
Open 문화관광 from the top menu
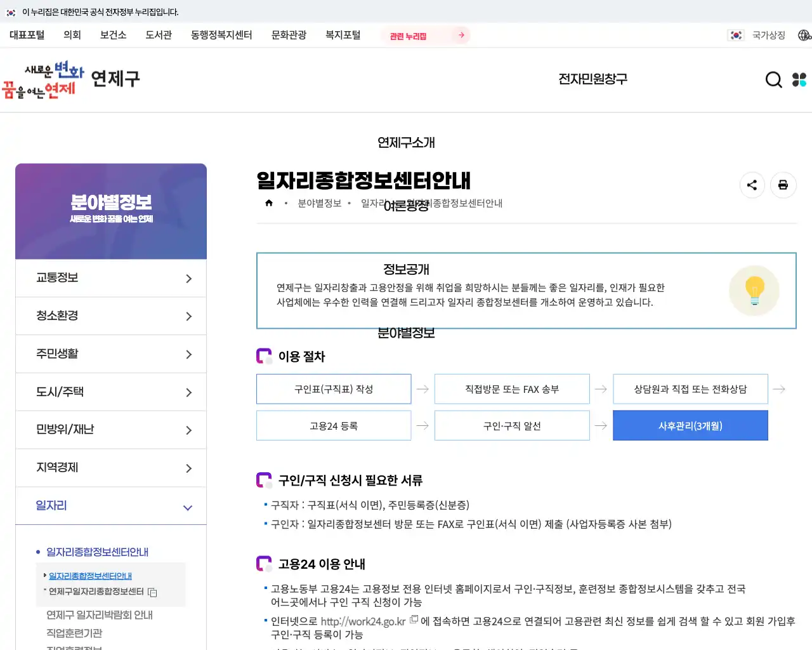289,36
